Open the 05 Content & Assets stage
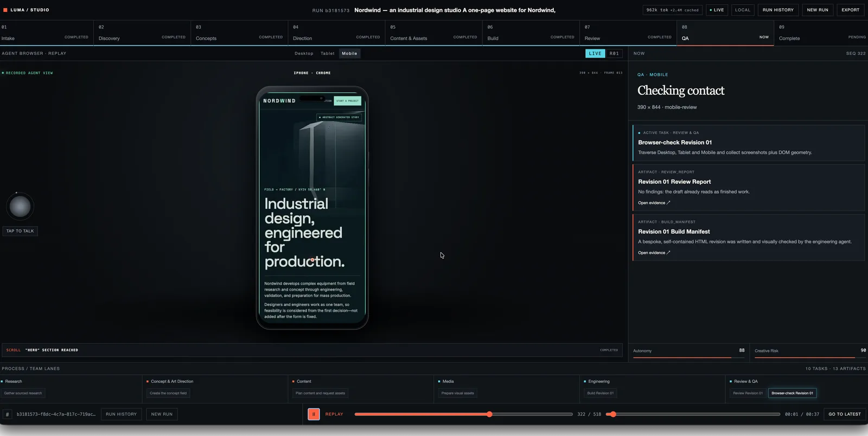This screenshot has width=868, height=436. point(434,33)
